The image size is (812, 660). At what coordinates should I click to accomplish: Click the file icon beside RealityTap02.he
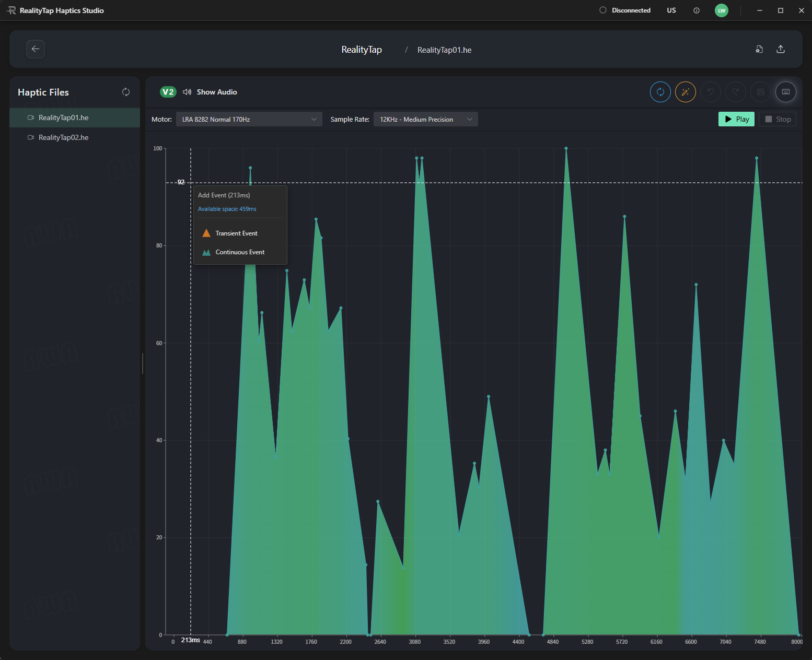pos(31,137)
